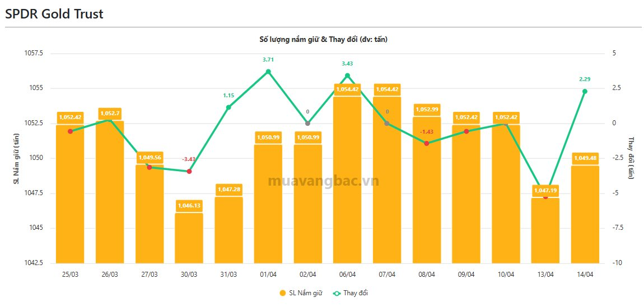
Task: Click the red line point on 09/04
Action: pyautogui.click(x=466, y=131)
